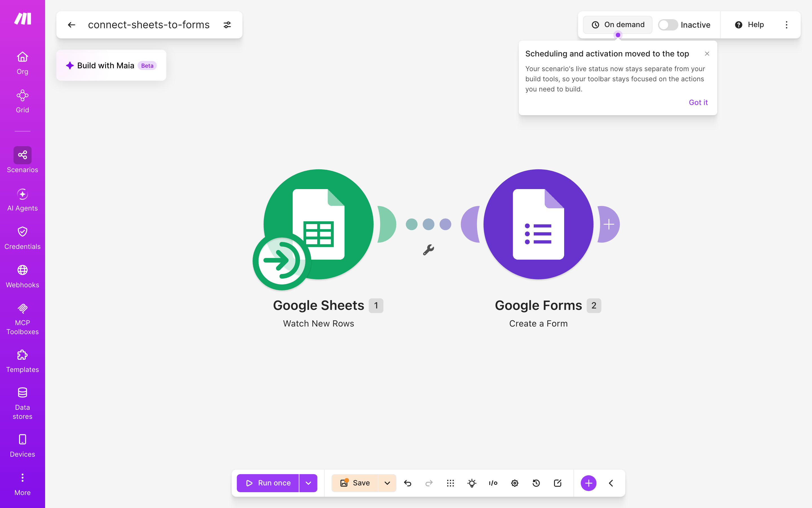Open the Credentials page
This screenshot has height=508, width=812.
click(x=23, y=238)
